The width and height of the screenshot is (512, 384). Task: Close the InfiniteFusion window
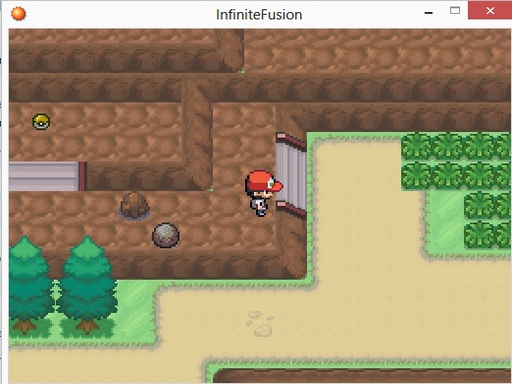click(x=490, y=11)
